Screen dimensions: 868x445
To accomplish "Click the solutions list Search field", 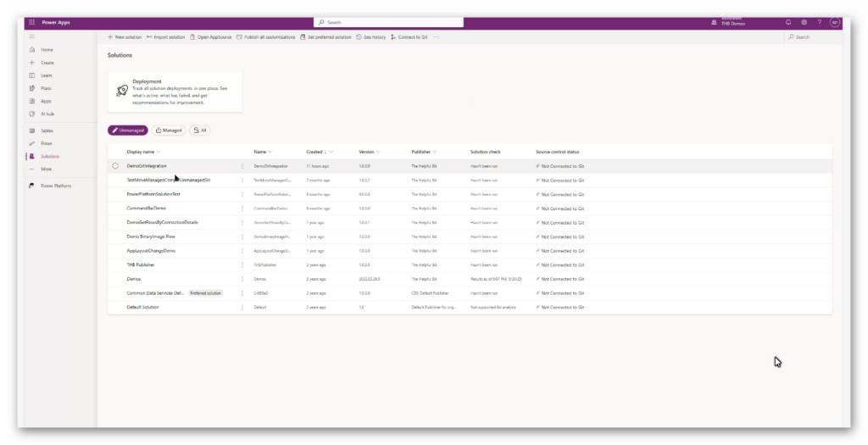I will pos(811,37).
